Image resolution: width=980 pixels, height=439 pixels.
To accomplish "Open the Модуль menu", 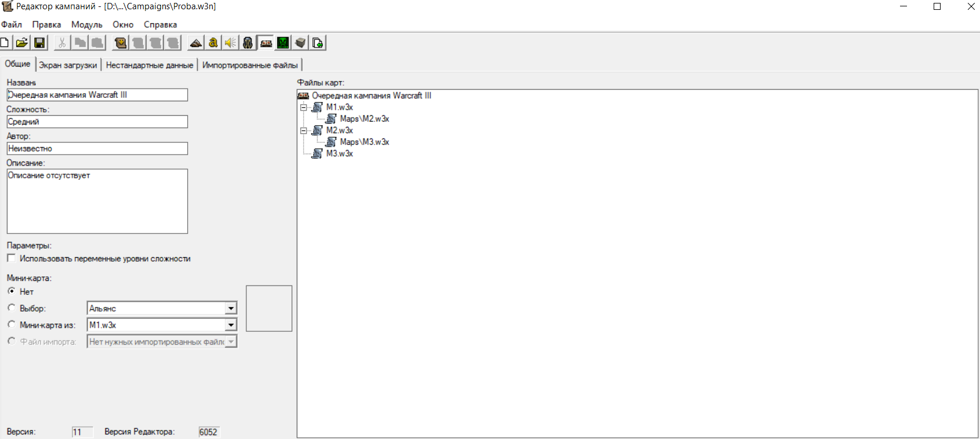I will [x=86, y=25].
